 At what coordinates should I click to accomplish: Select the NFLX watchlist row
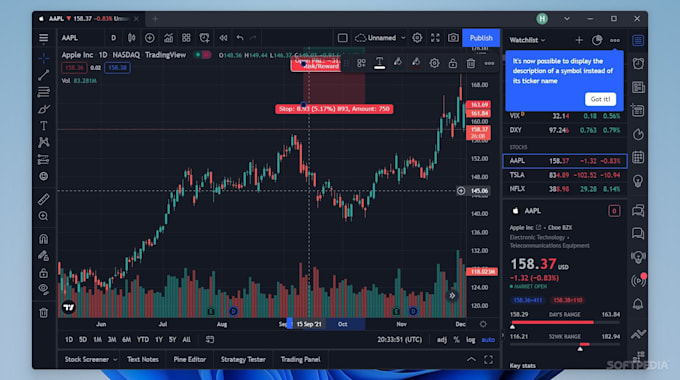click(565, 189)
